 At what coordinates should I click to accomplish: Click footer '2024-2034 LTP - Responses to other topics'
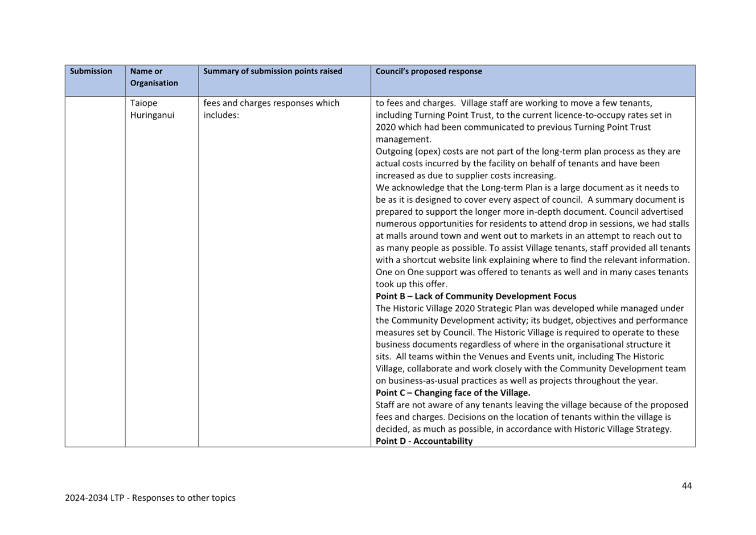[x=150, y=497]
